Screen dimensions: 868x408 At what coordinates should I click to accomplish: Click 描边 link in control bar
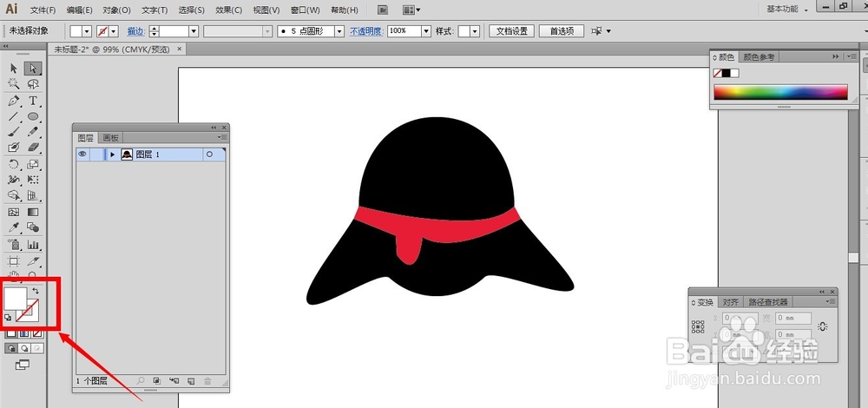(135, 31)
